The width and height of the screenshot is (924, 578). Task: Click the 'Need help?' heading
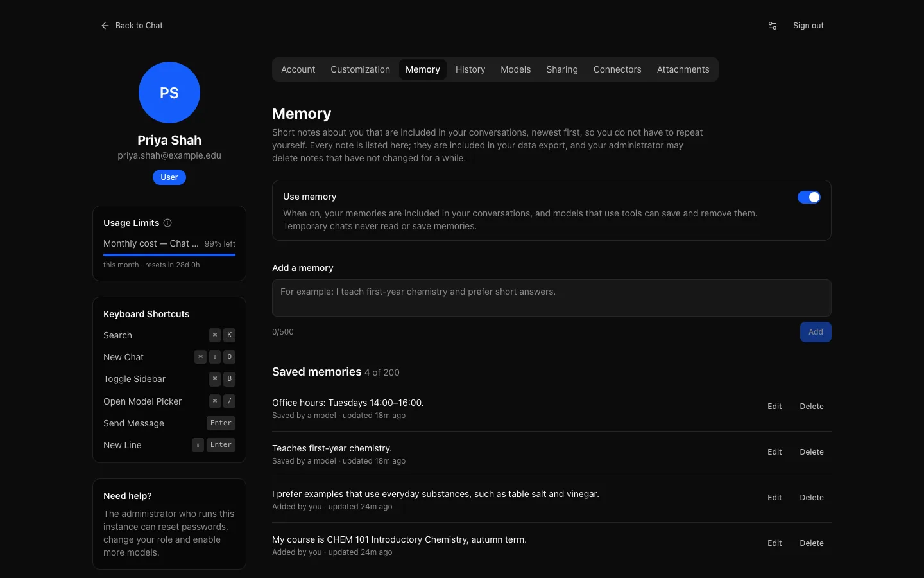click(x=128, y=496)
